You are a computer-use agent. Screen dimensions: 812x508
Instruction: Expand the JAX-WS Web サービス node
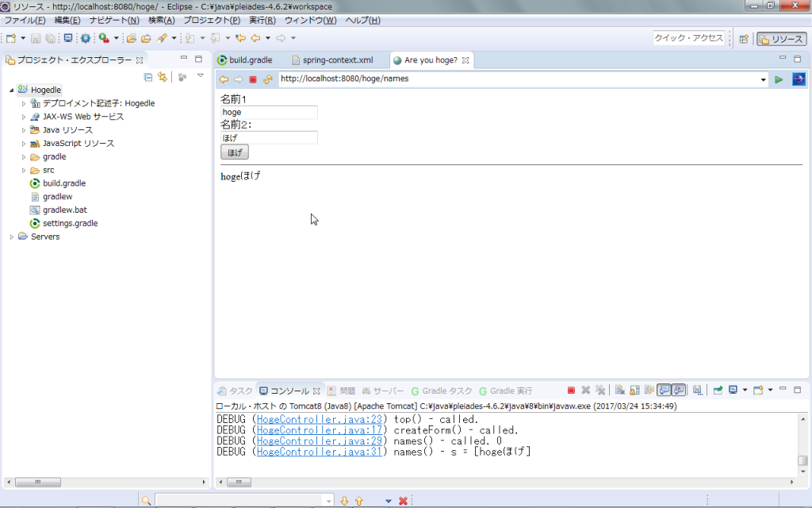click(23, 117)
